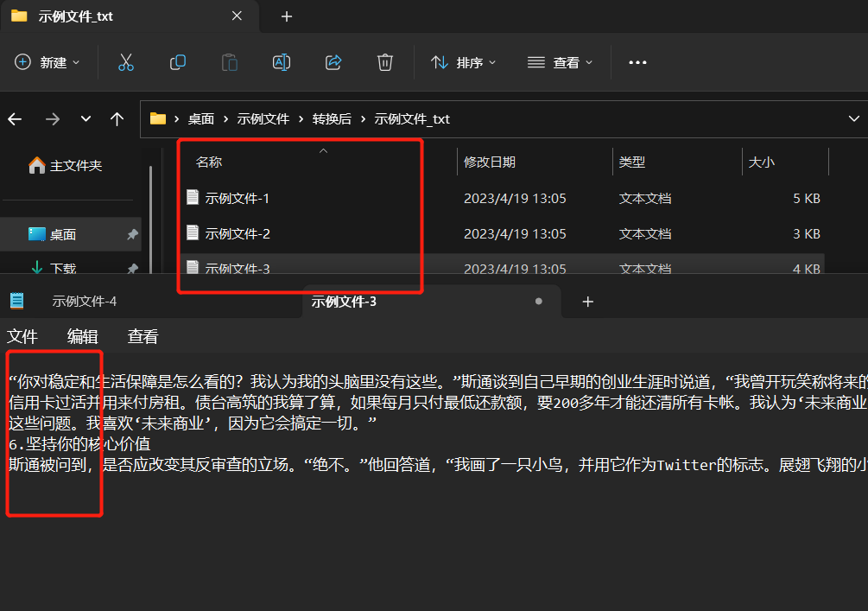The height and width of the screenshot is (611, 868).
Task: Select the Rename icon
Action: 281,61
